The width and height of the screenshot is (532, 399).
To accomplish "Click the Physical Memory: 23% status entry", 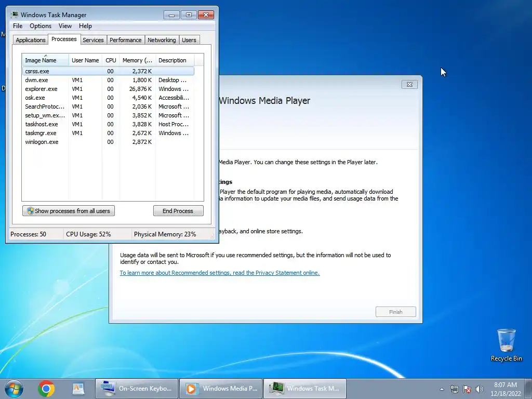I will pyautogui.click(x=165, y=234).
